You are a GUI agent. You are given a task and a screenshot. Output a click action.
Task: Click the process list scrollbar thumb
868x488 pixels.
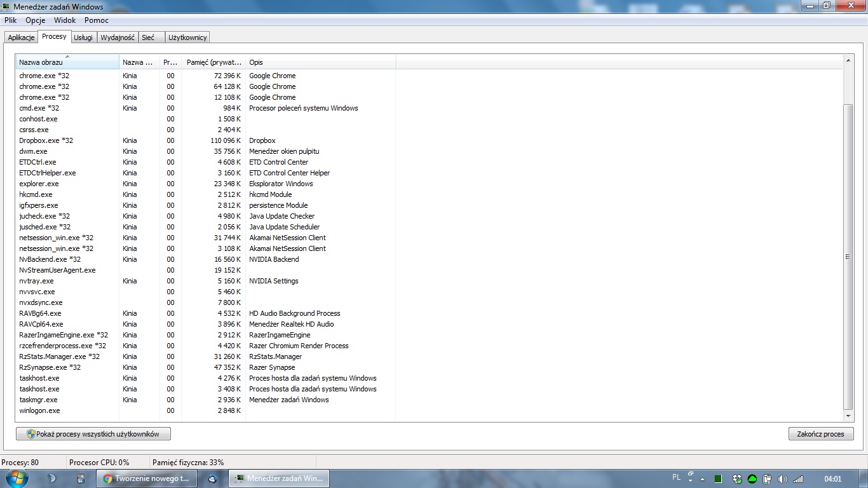pyautogui.click(x=848, y=257)
